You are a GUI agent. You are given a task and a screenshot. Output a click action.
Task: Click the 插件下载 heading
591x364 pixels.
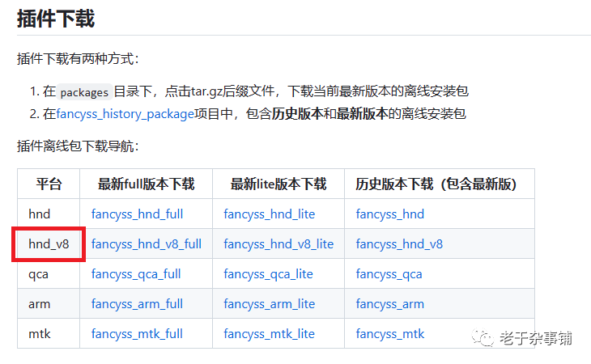[x=56, y=19]
